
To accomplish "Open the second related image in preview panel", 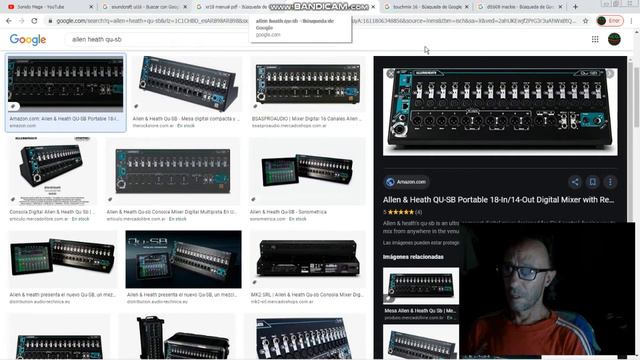I will [421, 342].
